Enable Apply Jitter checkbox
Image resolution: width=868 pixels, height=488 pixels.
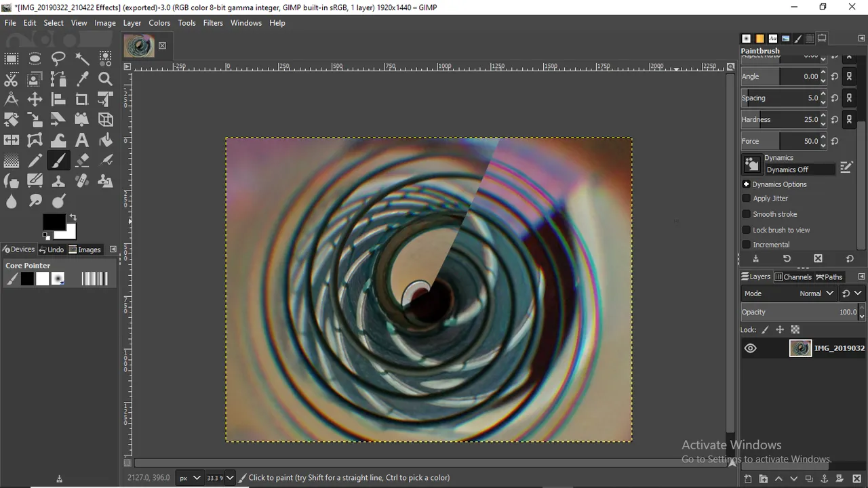click(x=747, y=199)
